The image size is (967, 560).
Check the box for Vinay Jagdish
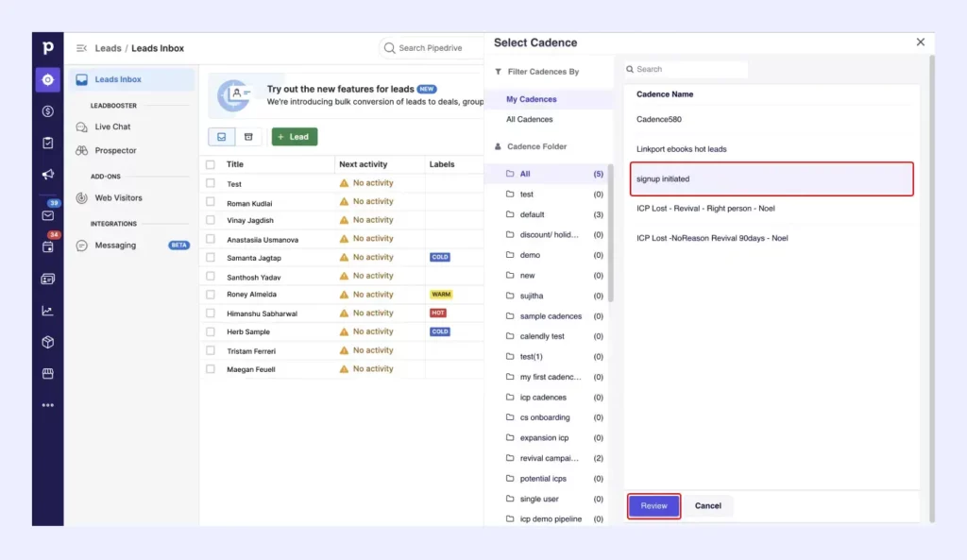click(211, 220)
